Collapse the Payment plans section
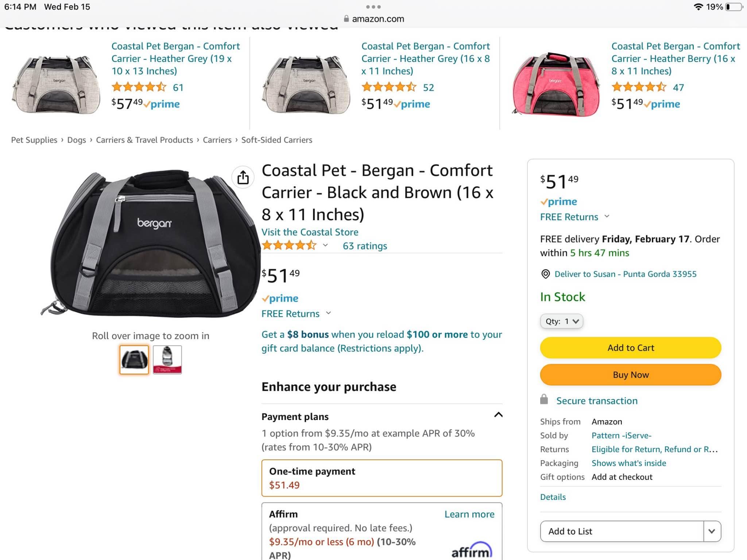Screen dimensions: 747x560 click(x=498, y=415)
